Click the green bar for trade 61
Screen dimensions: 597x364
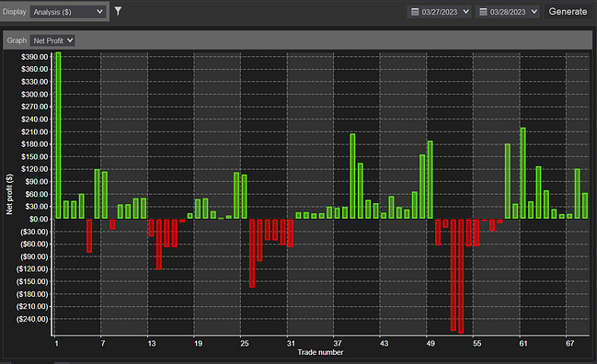[x=523, y=173]
